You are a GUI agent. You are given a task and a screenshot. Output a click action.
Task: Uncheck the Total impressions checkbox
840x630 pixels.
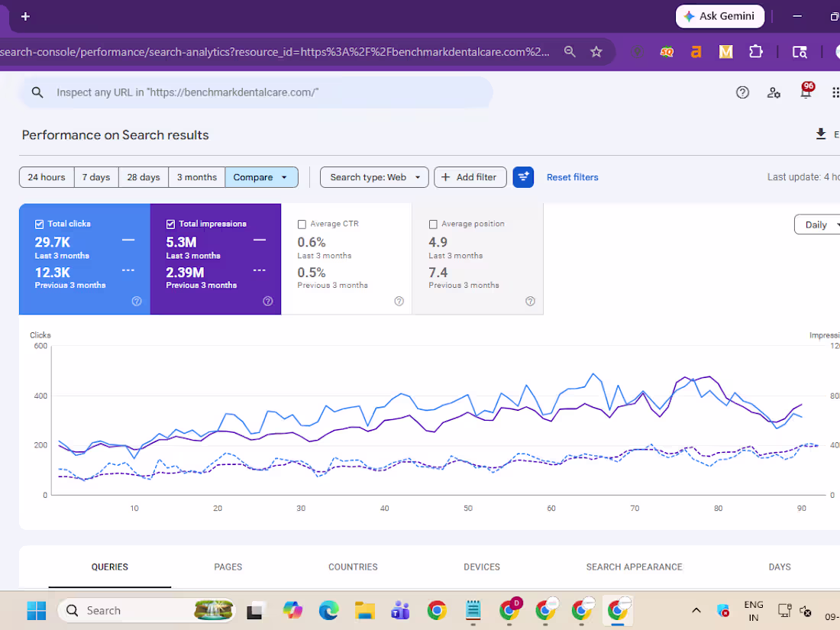click(170, 225)
